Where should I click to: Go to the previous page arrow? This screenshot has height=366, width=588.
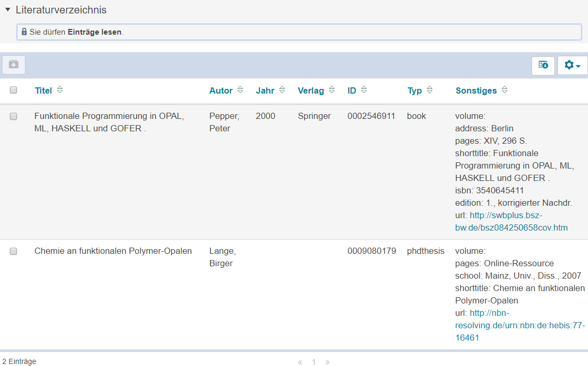[300, 362]
